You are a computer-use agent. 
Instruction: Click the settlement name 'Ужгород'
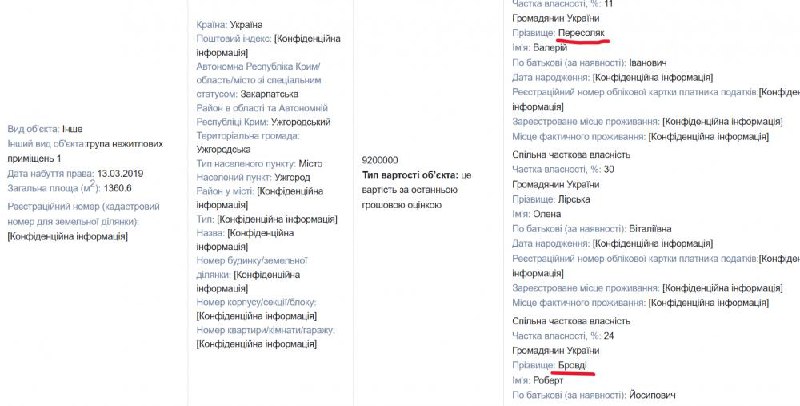point(292,177)
